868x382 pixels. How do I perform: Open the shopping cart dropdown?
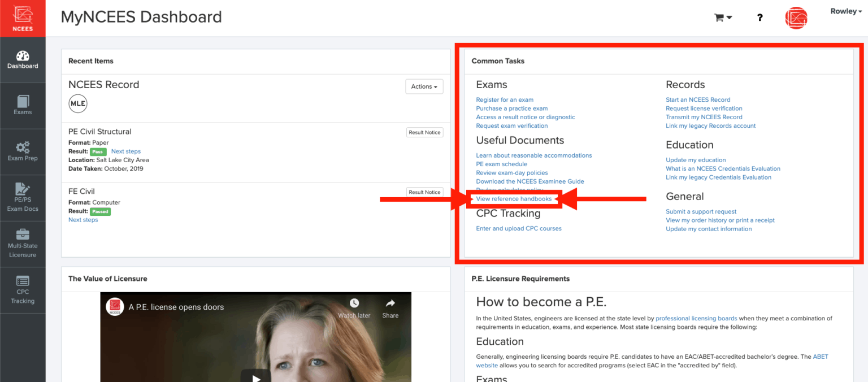(x=722, y=18)
